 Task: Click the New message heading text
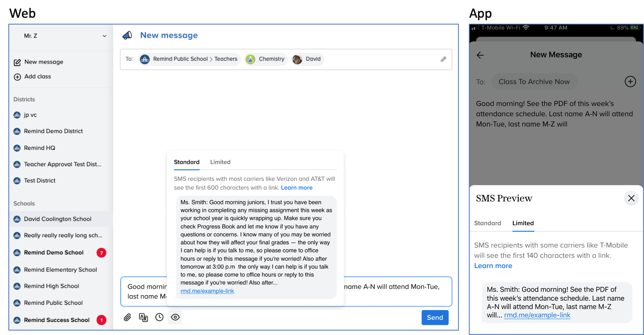(x=169, y=35)
